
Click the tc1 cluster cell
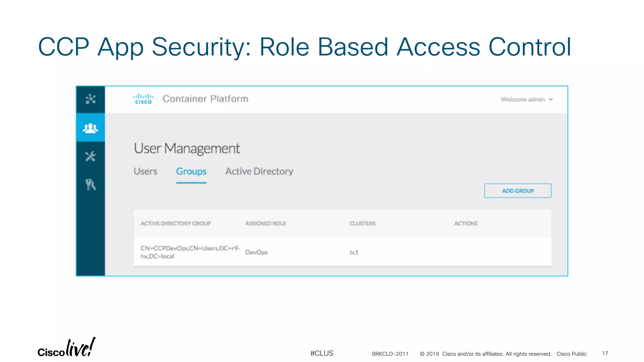click(x=354, y=252)
